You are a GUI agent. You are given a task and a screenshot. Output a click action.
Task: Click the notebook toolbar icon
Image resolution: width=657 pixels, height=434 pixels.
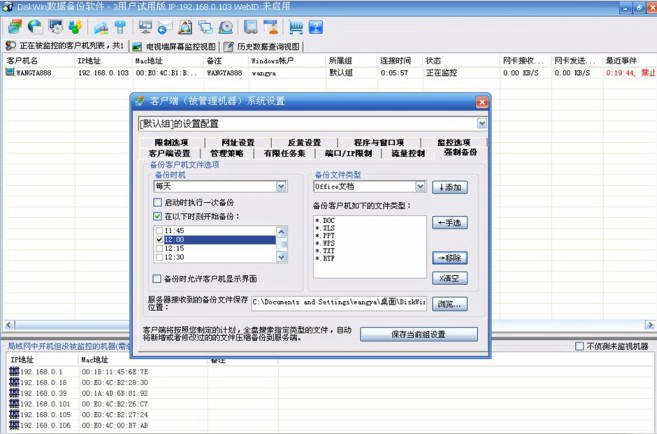point(251,27)
